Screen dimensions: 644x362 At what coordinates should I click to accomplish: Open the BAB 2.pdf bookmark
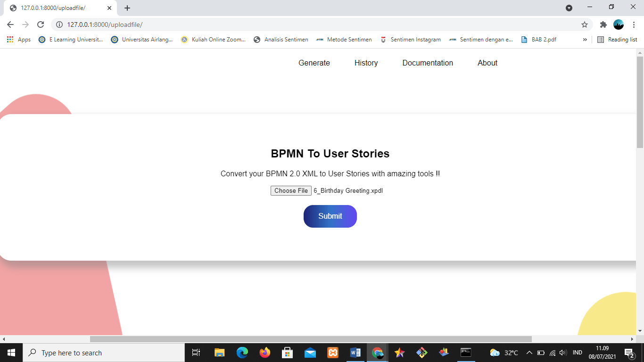click(x=539, y=40)
